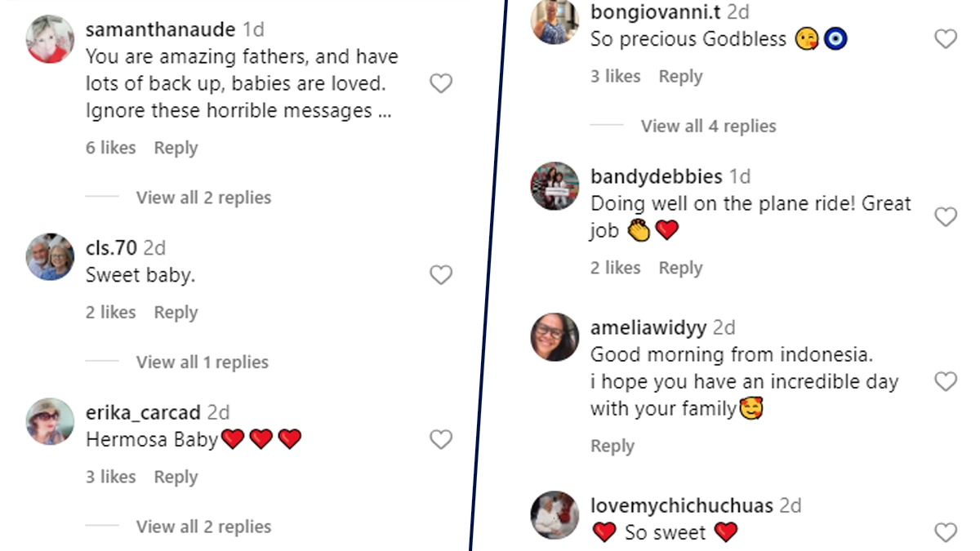
Task: Heart ameliawidyy's comment from Indonesia
Action: coord(945,381)
